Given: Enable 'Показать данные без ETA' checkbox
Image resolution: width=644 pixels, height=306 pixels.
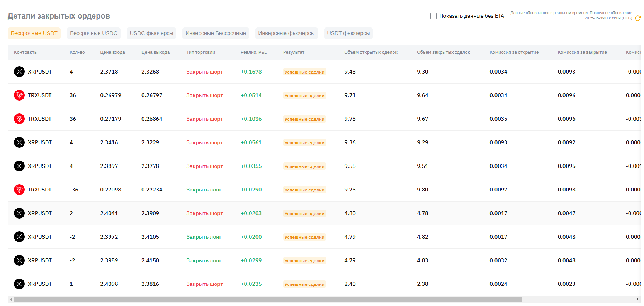Looking at the screenshot, I should (x=433, y=16).
